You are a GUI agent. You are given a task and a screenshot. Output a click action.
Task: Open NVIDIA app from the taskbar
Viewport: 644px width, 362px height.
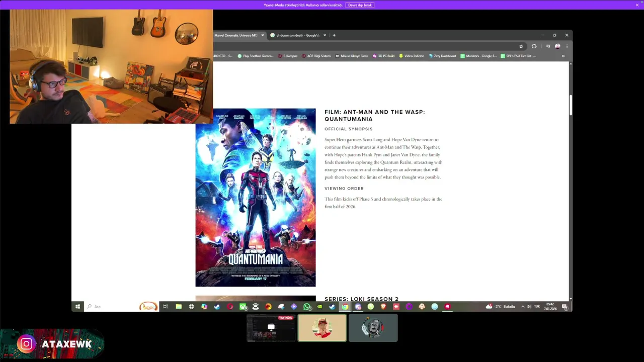pyautogui.click(x=319, y=306)
